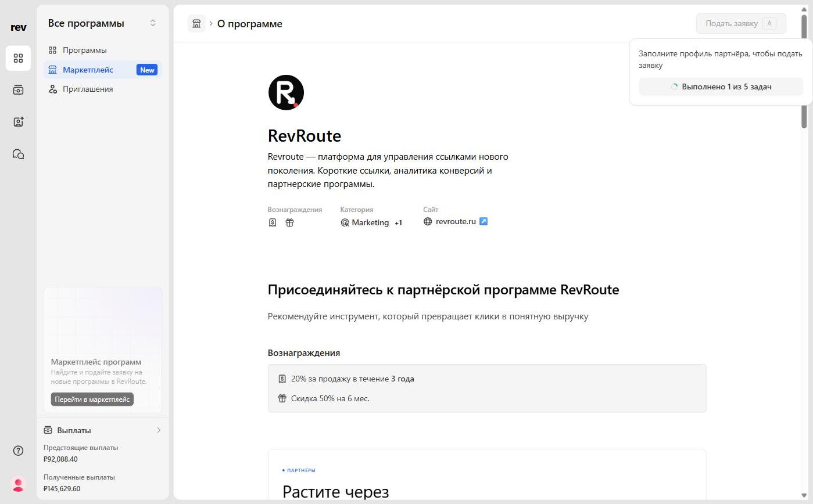Image resolution: width=813 pixels, height=504 pixels.
Task: Expand the Выплаты section chevron
Action: point(159,430)
